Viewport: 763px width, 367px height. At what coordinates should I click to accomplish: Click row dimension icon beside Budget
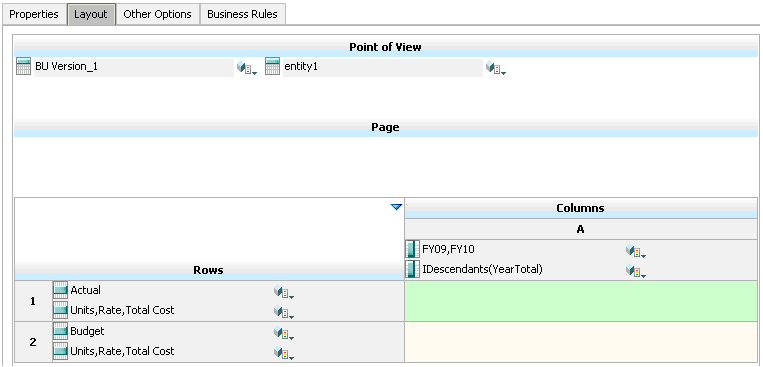point(60,331)
